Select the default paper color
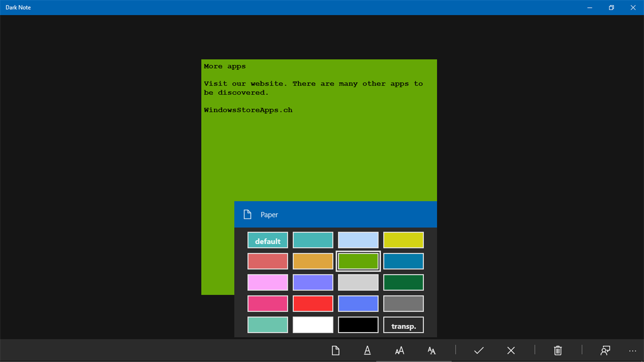Viewport: 644px width, 362px height. [267, 240]
